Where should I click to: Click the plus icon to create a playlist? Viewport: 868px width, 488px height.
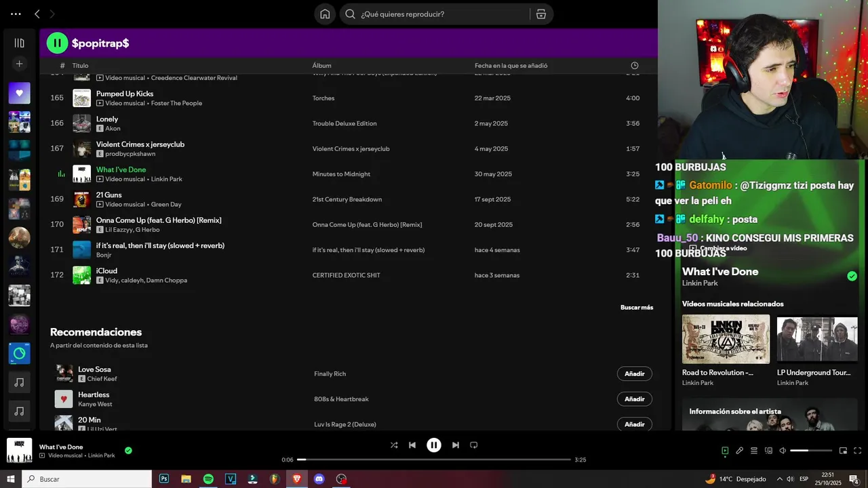(x=19, y=64)
